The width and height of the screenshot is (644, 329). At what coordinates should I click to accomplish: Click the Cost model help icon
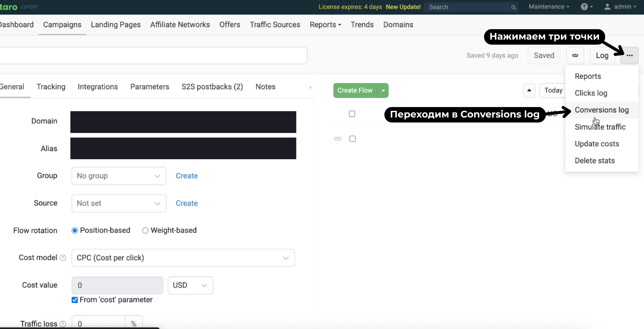tap(63, 257)
